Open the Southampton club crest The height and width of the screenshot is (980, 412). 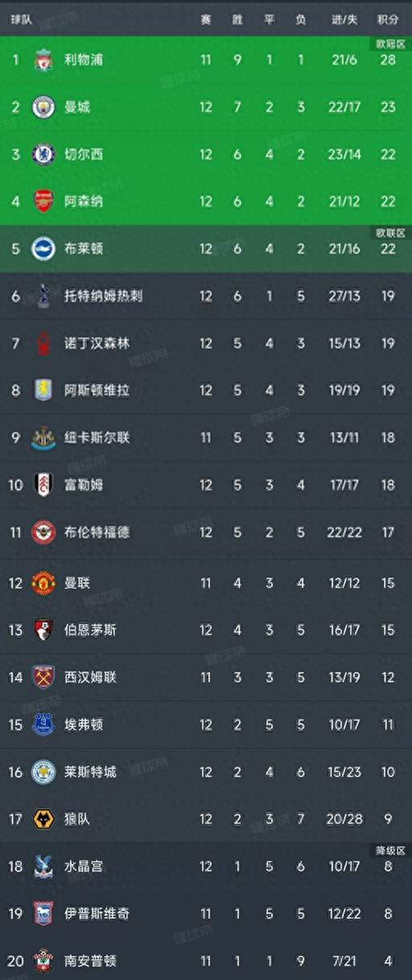click(43, 961)
